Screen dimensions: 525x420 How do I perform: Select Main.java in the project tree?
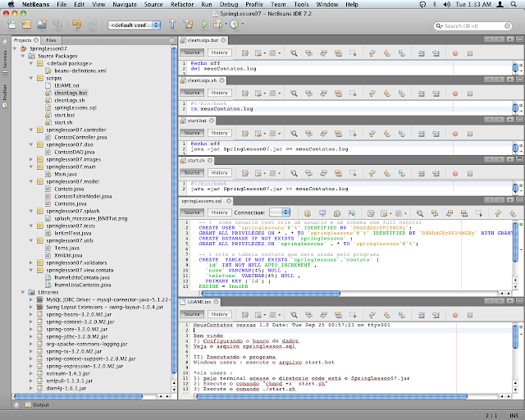click(x=64, y=174)
